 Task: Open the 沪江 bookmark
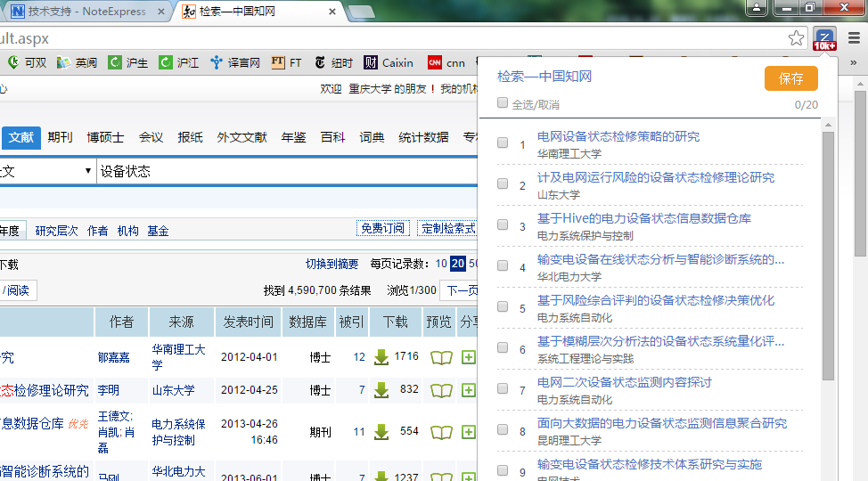[178, 62]
